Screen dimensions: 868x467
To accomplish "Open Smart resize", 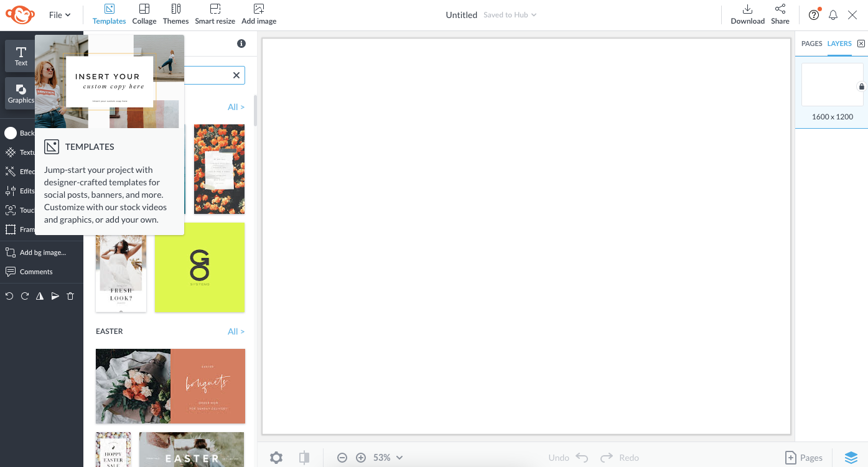I will tap(215, 14).
